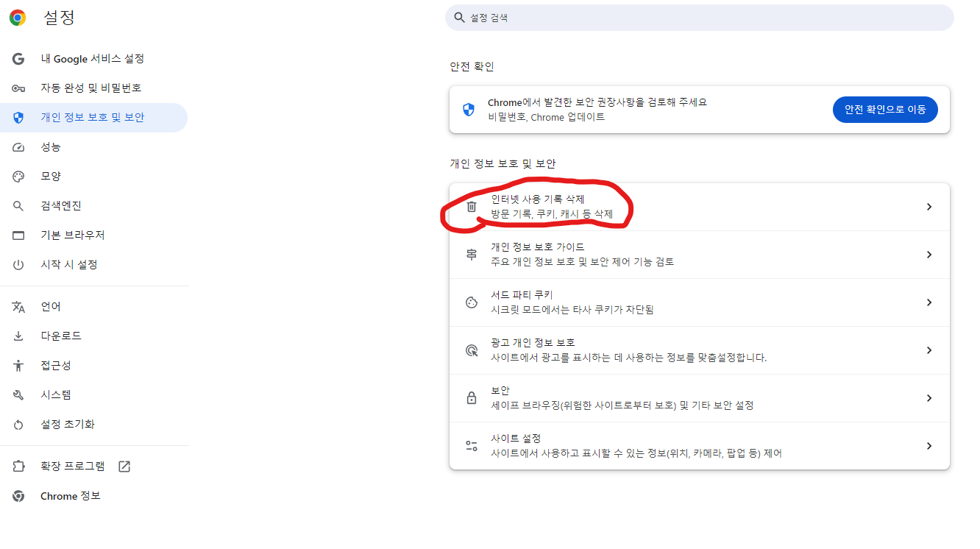
Task: Select Chrome 정보 in sidebar
Action: (x=93, y=496)
